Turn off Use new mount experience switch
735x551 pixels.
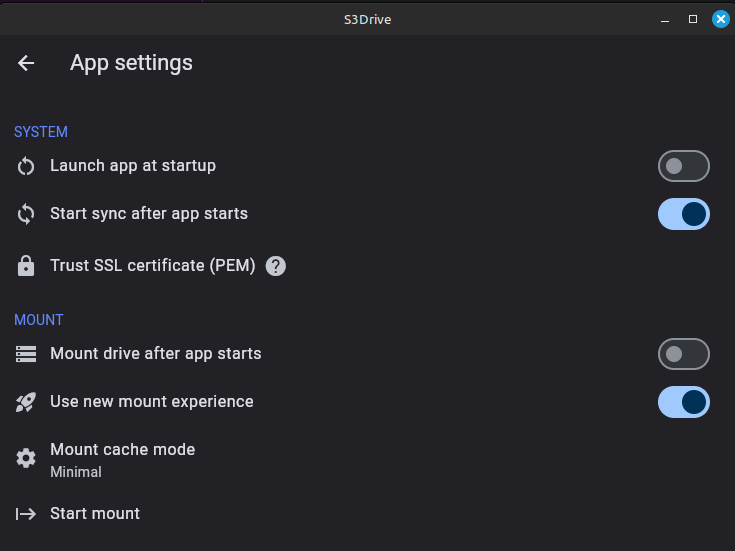click(683, 402)
